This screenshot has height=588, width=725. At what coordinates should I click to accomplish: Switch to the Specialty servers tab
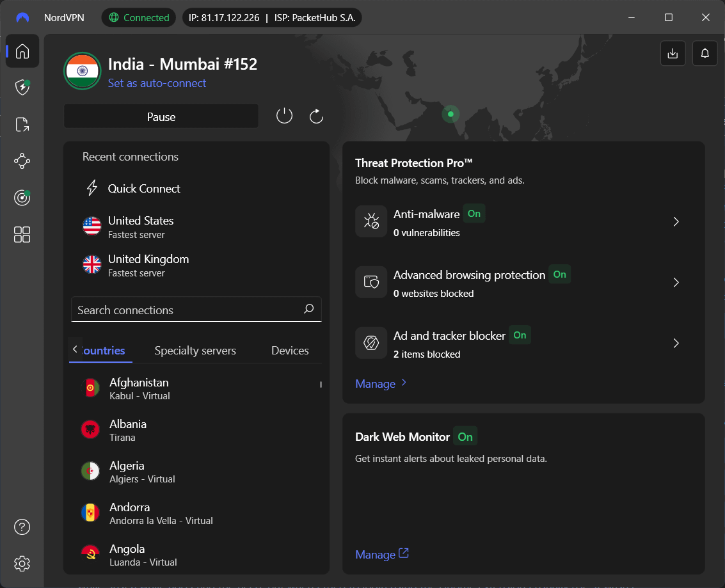195,351
